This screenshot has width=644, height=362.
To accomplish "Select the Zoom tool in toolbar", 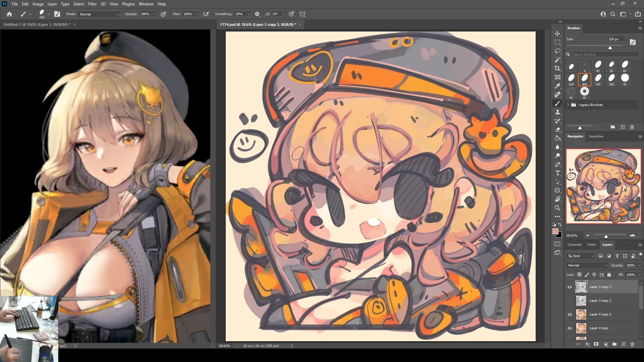I will pos(557,208).
